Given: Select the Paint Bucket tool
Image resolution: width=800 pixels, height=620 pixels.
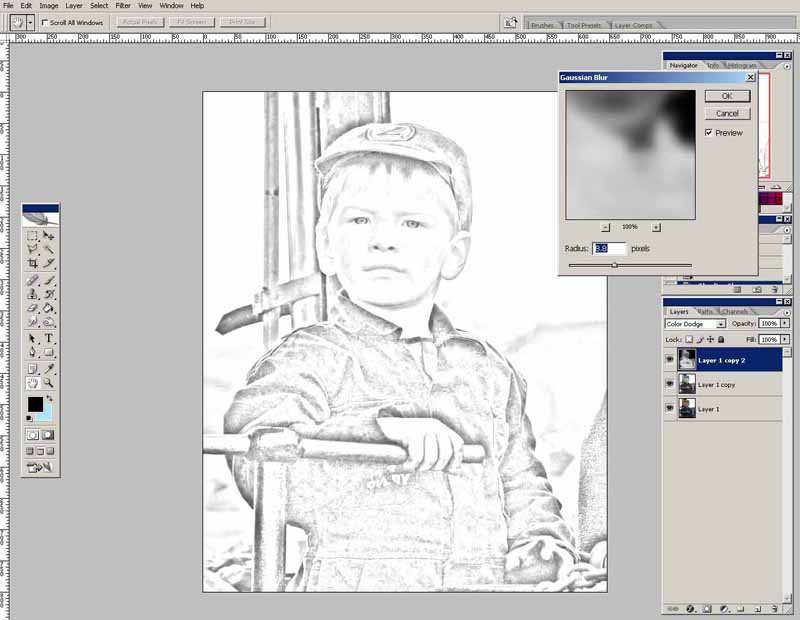Looking at the screenshot, I should 48,308.
